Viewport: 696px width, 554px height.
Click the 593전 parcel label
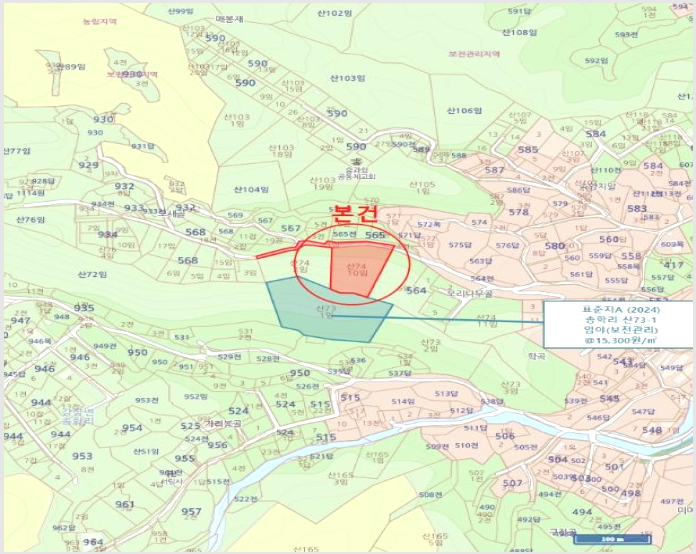(626, 34)
